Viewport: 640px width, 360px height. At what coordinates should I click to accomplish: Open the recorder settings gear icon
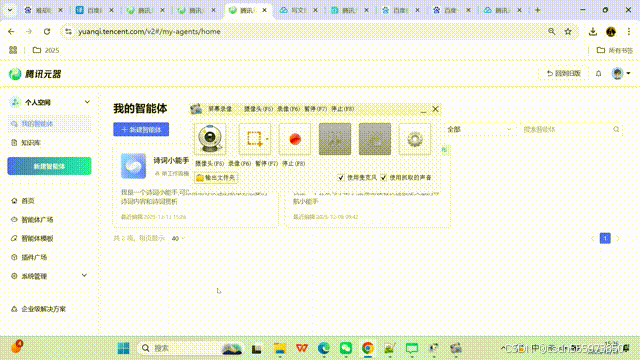pos(415,139)
